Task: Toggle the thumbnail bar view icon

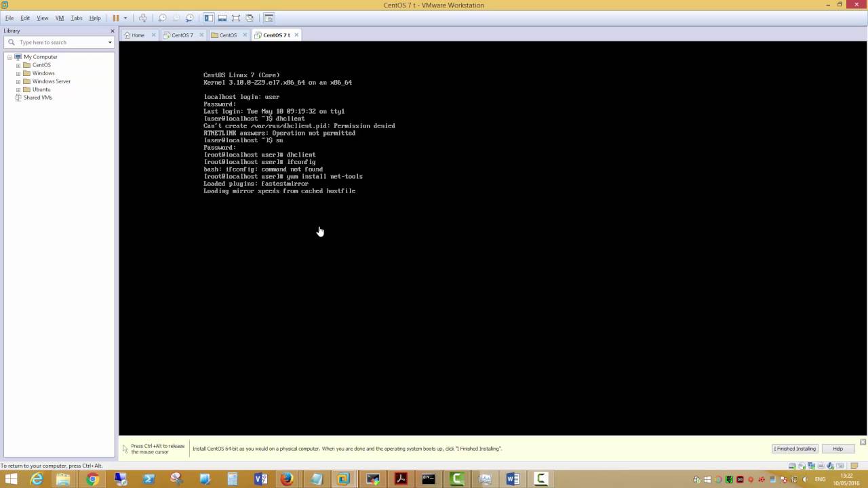Action: [222, 18]
